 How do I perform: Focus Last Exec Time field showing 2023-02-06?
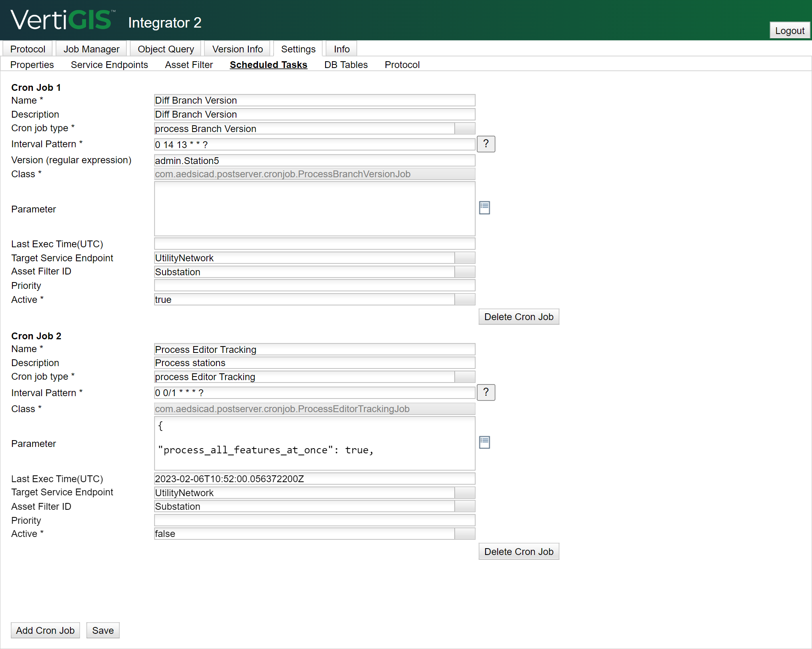point(314,479)
